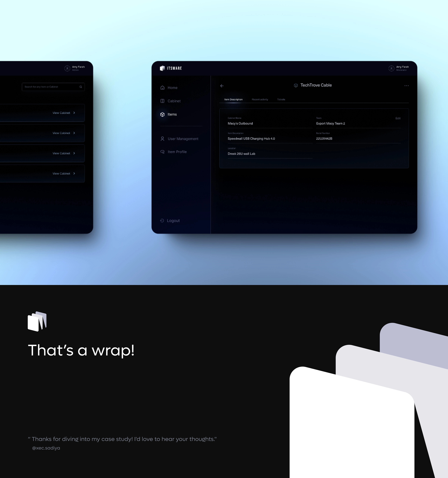Click the Tickets tab
The height and width of the screenshot is (478, 448).
[x=281, y=99]
